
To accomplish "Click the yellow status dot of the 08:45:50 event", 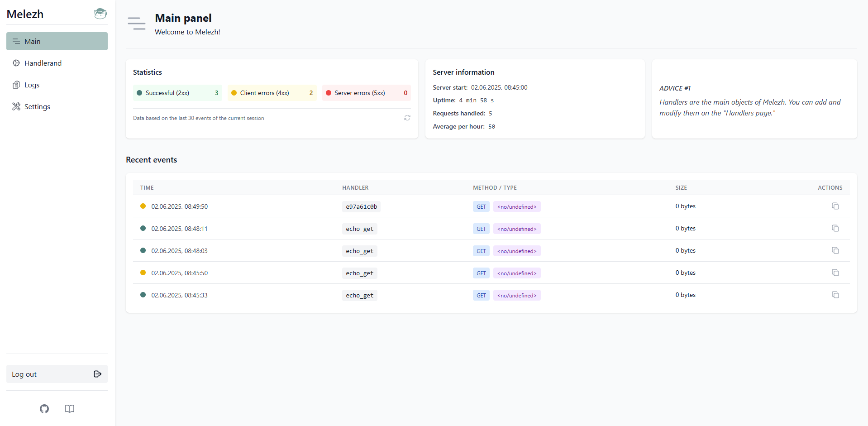I will pos(143,273).
